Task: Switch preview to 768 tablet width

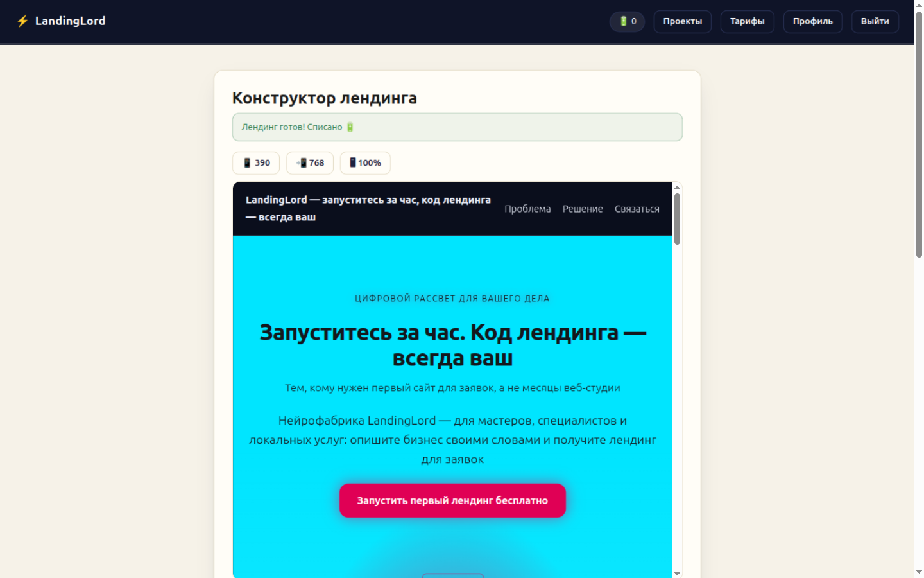Action: point(310,162)
